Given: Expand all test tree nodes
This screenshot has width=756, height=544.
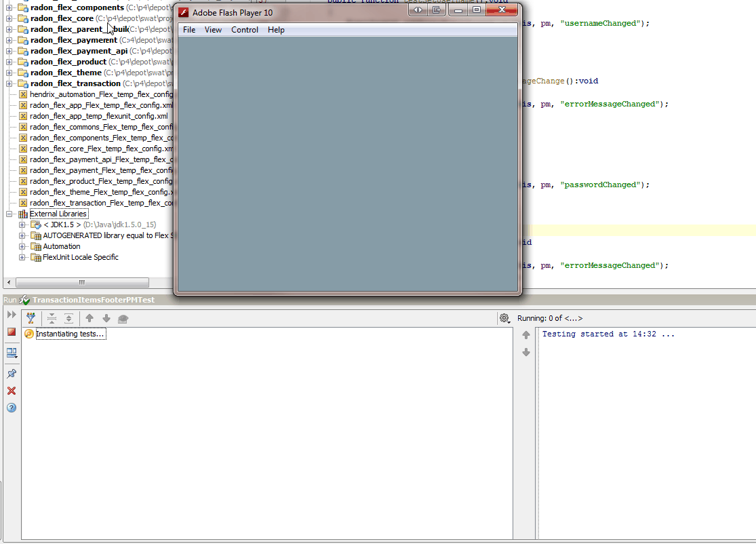Looking at the screenshot, I should 68,318.
